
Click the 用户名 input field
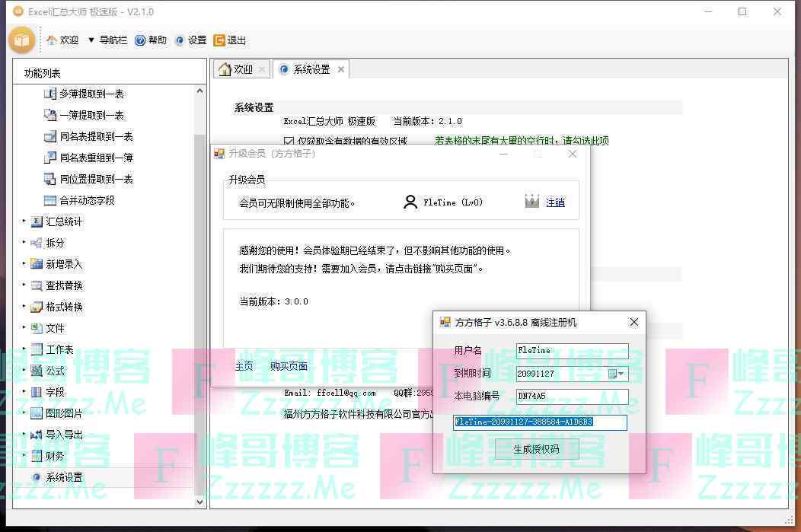click(x=572, y=351)
